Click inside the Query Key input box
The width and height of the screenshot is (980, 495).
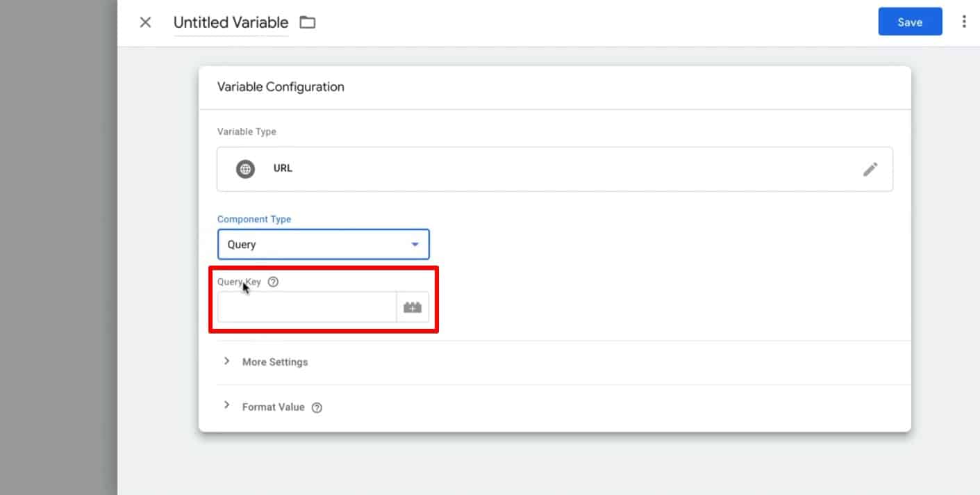(306, 306)
